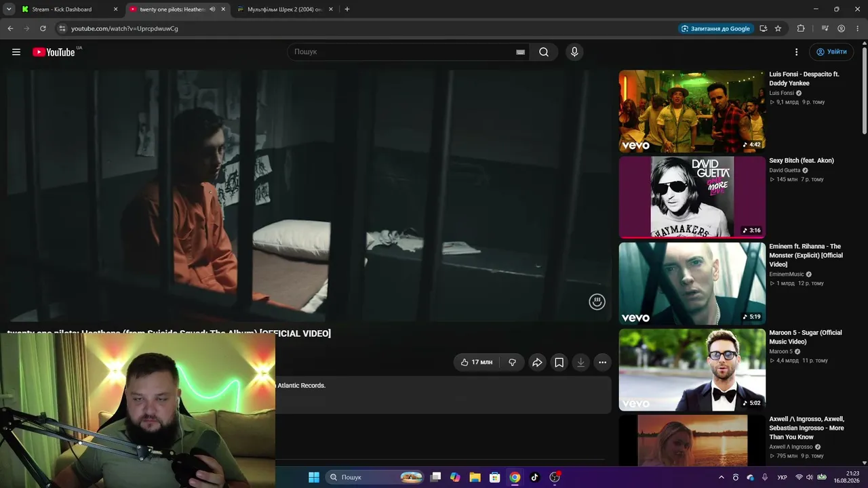Screen dimensions: 868x488
Task: Close the twenty one pilots tab
Action: (x=223, y=9)
